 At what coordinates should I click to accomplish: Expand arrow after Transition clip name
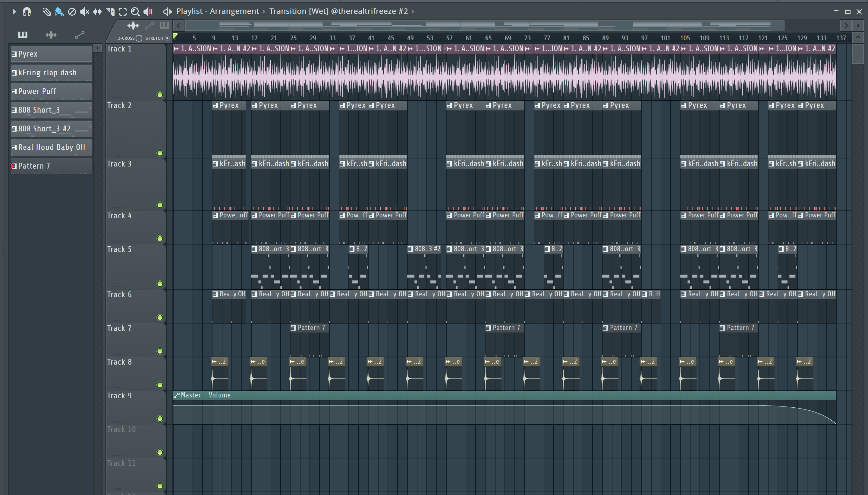pos(413,11)
